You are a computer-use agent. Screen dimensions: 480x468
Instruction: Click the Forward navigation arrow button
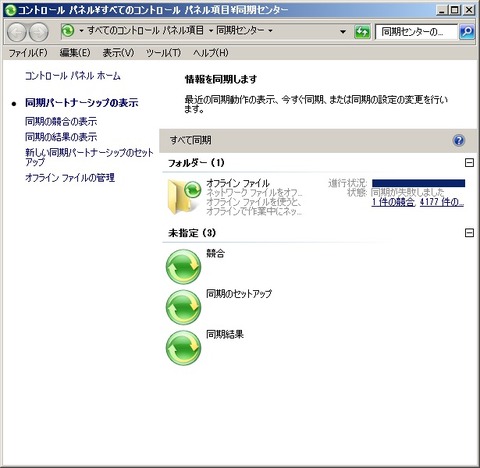click(39, 32)
